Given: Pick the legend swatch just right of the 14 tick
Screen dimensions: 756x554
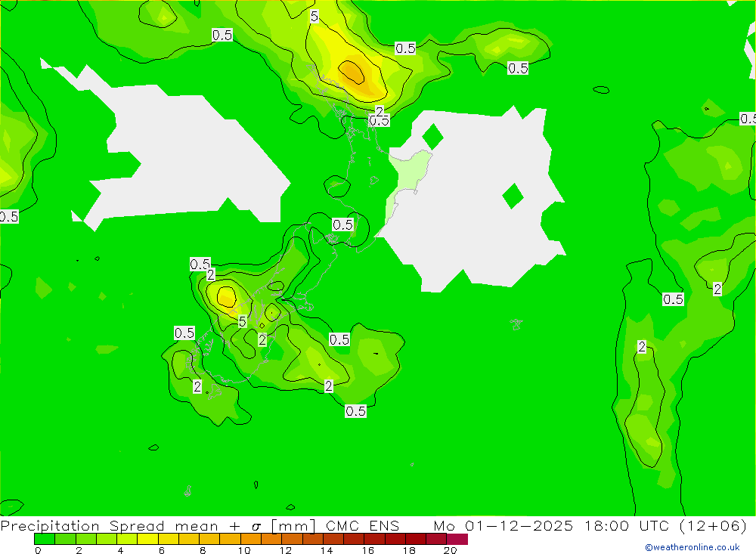Looking at the screenshot, I should click(333, 539).
